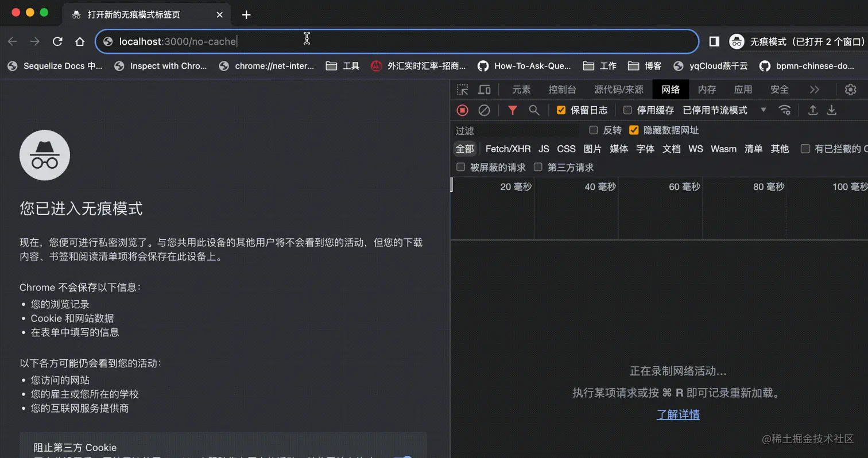Click the 了解详情 link
The width and height of the screenshot is (868, 458).
tap(678, 414)
